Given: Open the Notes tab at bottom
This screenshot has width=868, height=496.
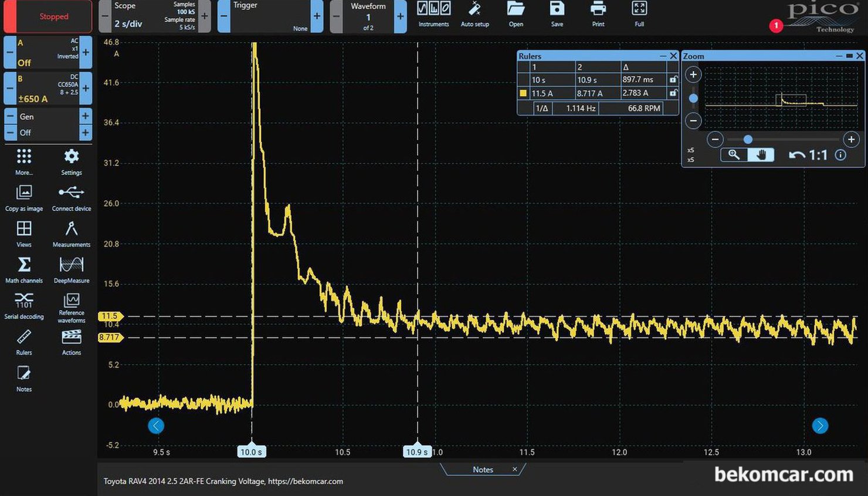Looking at the screenshot, I should tap(483, 470).
